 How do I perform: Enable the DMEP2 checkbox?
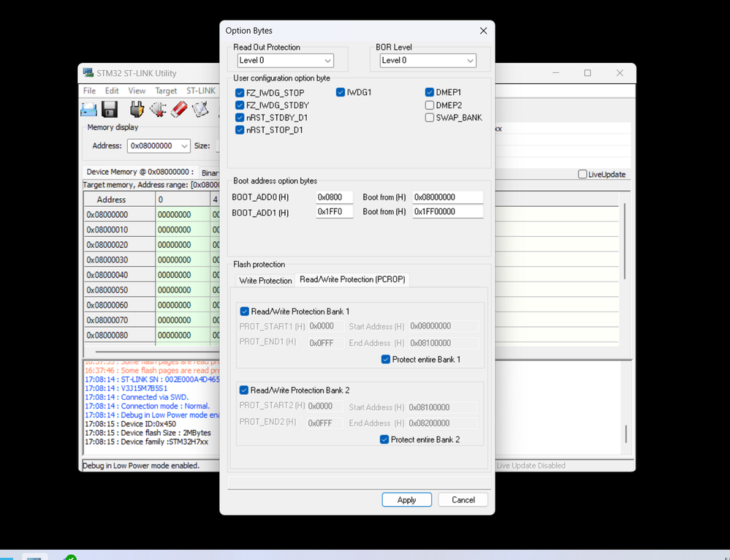pos(429,105)
